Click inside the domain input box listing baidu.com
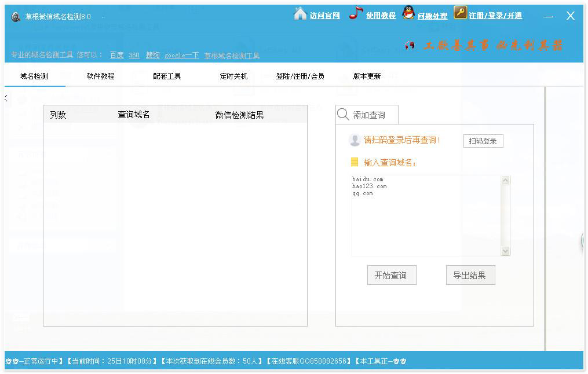This screenshot has height=374, width=588. [423, 214]
